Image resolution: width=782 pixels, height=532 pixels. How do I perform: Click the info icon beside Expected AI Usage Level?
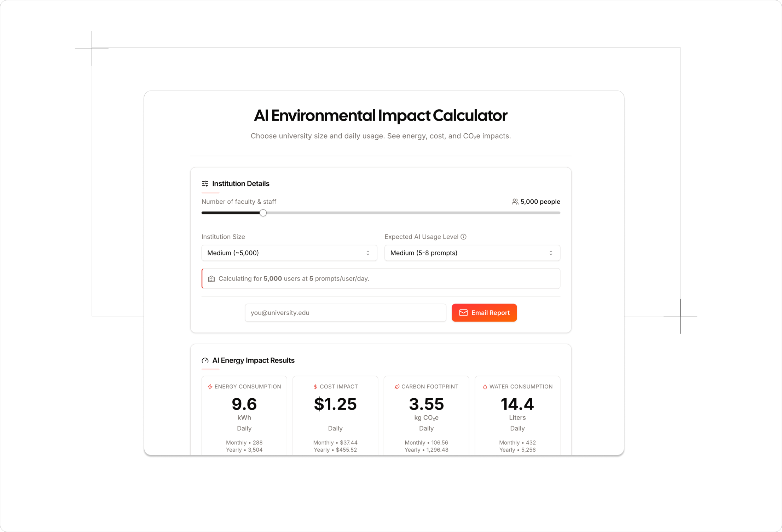[x=463, y=237]
